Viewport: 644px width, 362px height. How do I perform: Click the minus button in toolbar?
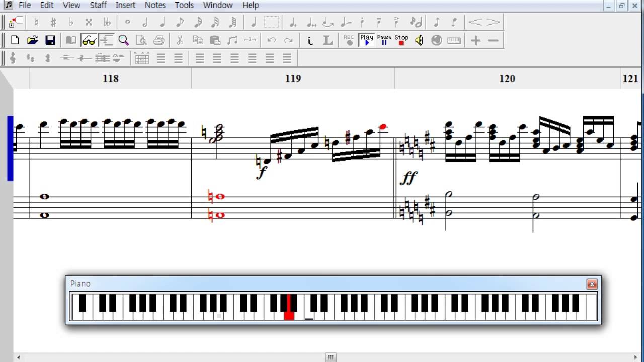[x=493, y=40]
